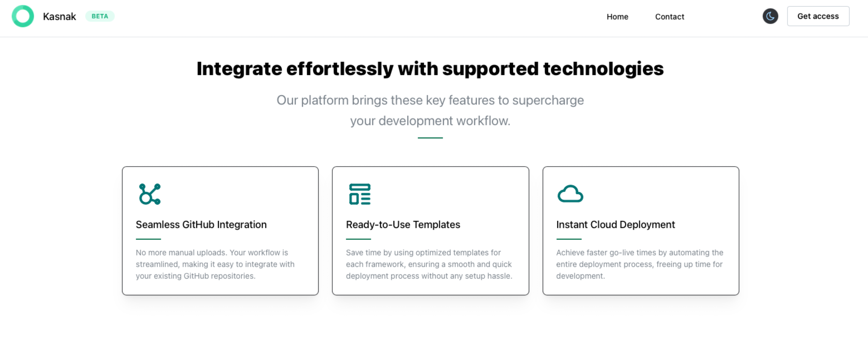Click the 'Save time by using optimized templates' text
Viewport: 868px width, 356px height.
click(429, 264)
